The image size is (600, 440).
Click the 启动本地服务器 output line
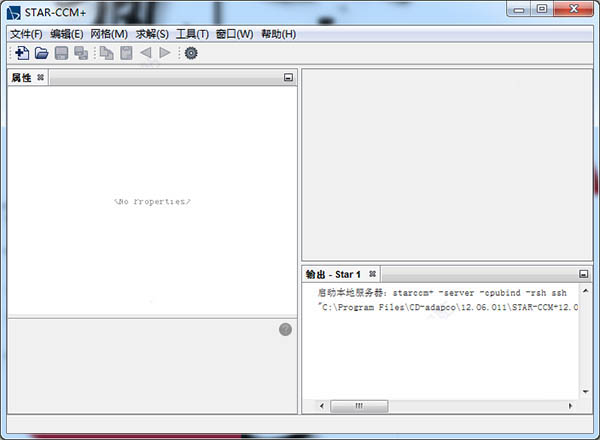tap(442, 293)
